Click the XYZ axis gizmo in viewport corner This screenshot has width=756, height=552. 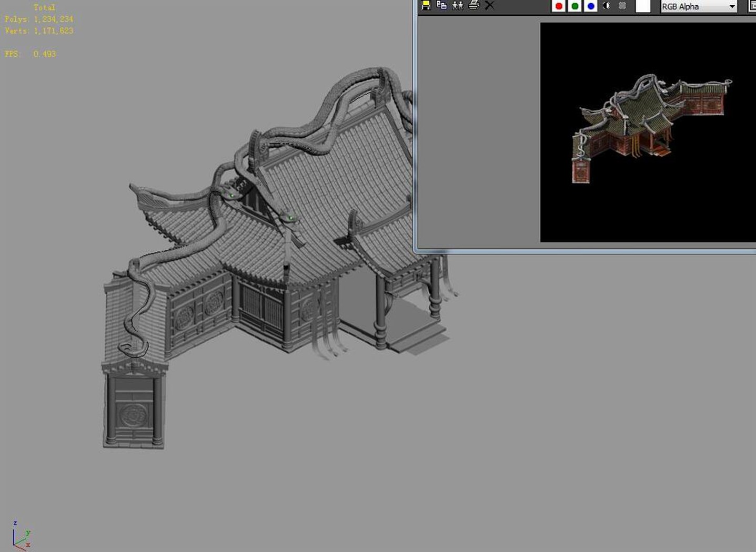click(22, 536)
